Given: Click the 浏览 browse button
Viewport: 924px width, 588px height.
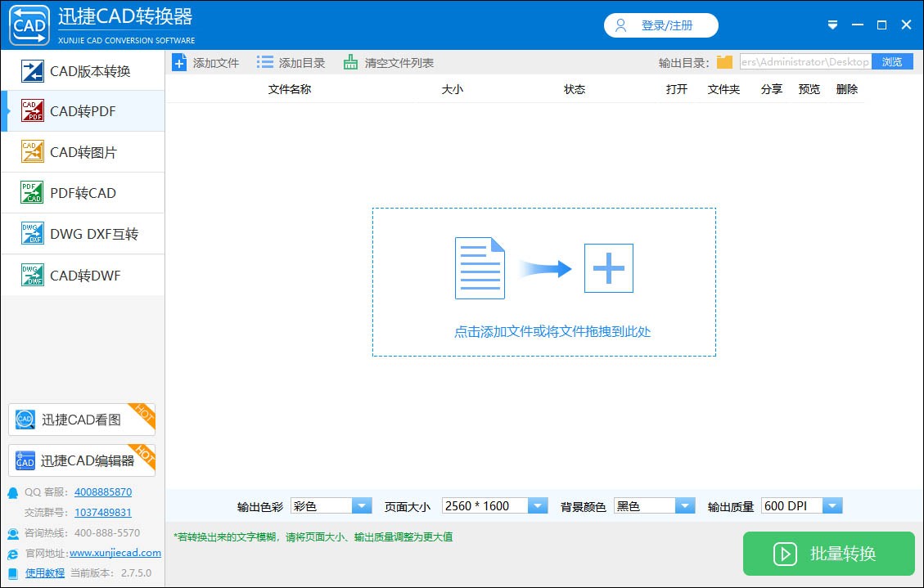Looking at the screenshot, I should coord(892,61).
